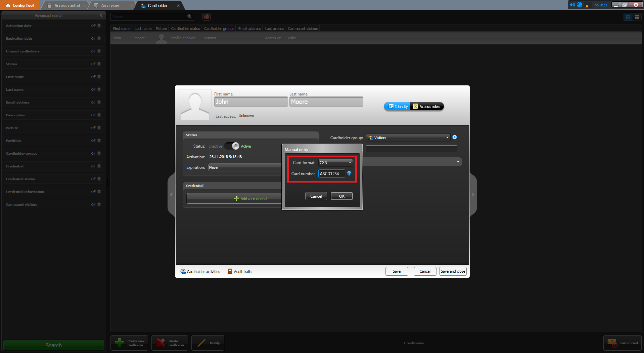Viewport: 644px width, 353px height.
Task: Click the report icon next to search box
Action: [x=206, y=17]
